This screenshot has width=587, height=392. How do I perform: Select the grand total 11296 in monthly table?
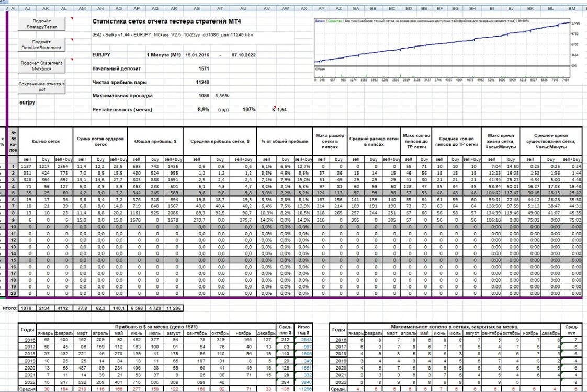[x=303, y=389]
